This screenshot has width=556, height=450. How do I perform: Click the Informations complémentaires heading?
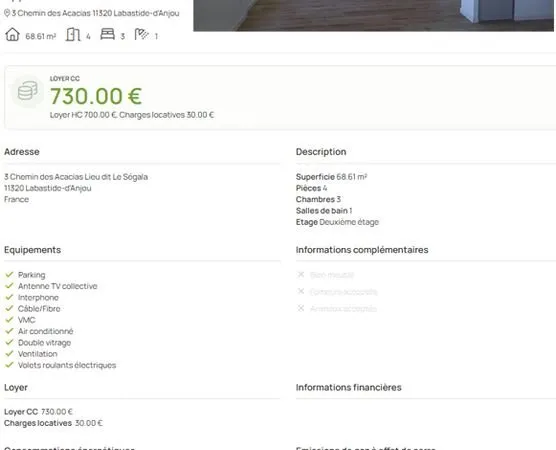(x=362, y=250)
